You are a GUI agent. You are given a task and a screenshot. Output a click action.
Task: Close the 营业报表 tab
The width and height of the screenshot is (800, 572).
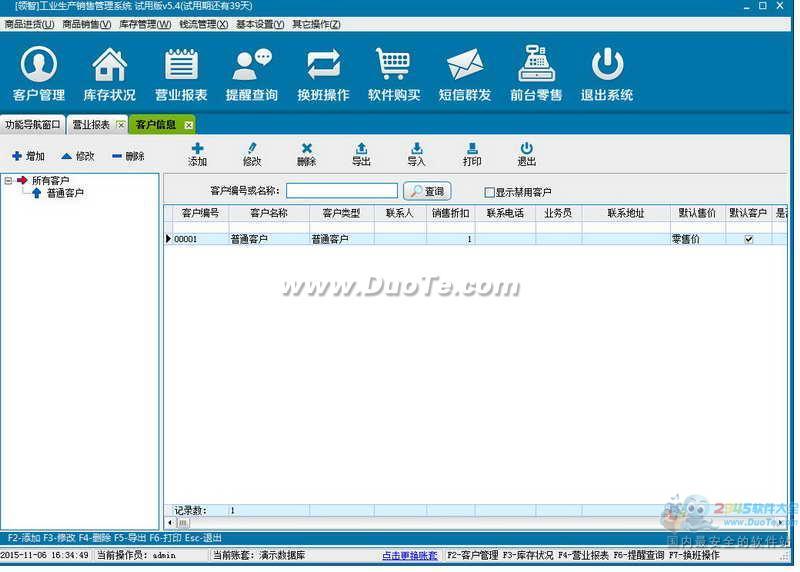(x=120, y=125)
